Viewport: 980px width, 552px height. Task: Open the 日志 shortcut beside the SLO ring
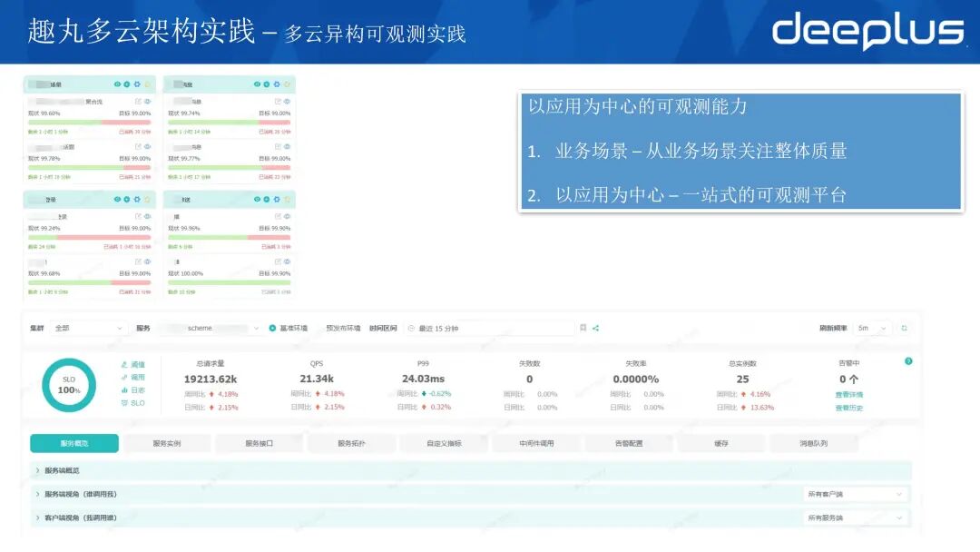click(133, 390)
